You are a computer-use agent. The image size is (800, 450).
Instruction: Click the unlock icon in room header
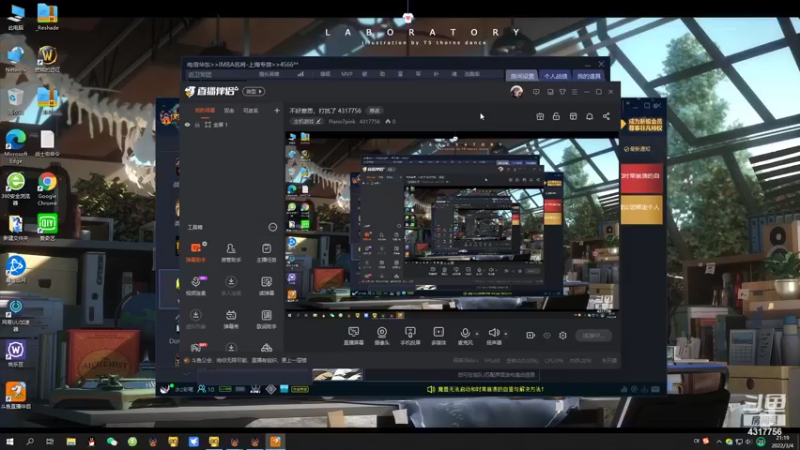tap(556, 116)
